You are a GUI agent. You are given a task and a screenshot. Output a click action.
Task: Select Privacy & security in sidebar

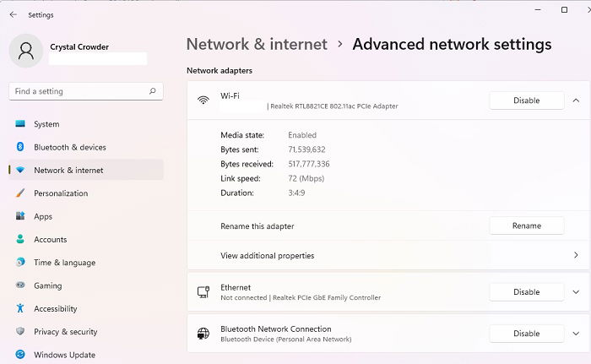[x=65, y=332]
